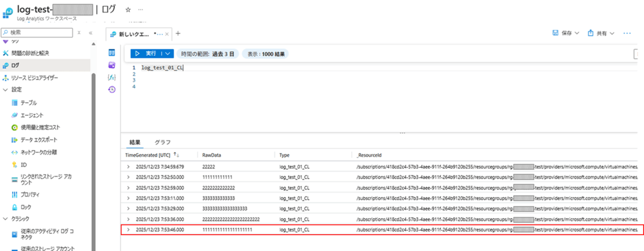Screen dimensions: 644x251
Task: Collapse the left sidebar with double chevron
Action: (91, 32)
